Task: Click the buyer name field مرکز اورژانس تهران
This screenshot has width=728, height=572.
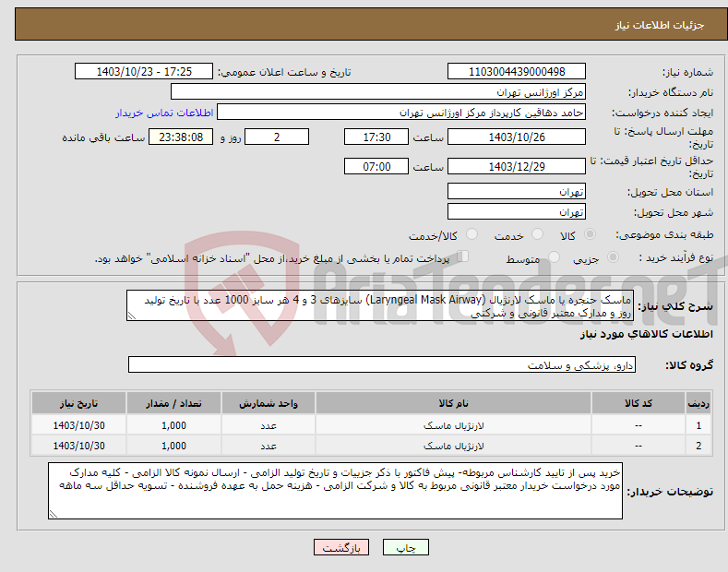Action: coord(378,92)
